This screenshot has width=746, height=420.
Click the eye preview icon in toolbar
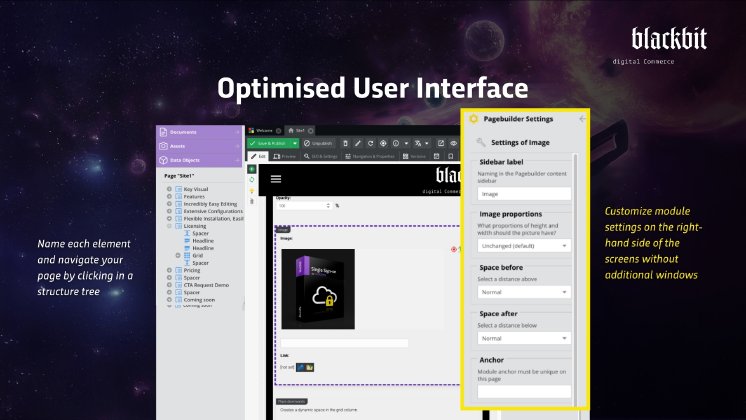(x=453, y=143)
